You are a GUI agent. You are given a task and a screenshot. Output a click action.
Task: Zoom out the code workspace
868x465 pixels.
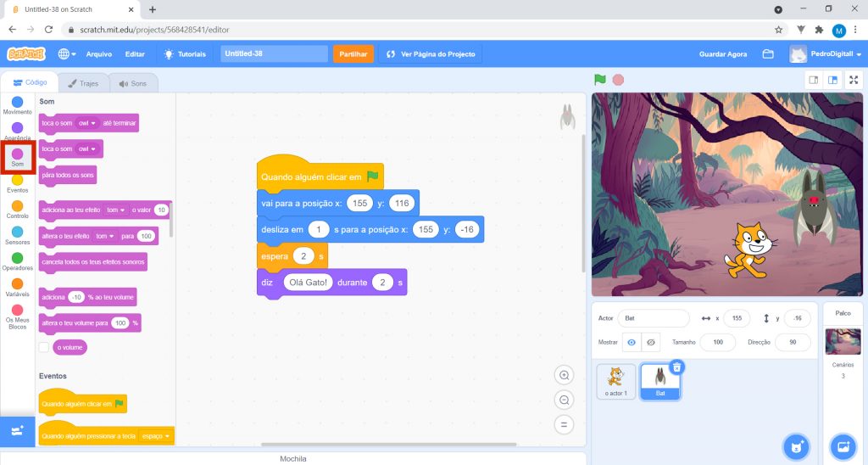[x=564, y=401]
